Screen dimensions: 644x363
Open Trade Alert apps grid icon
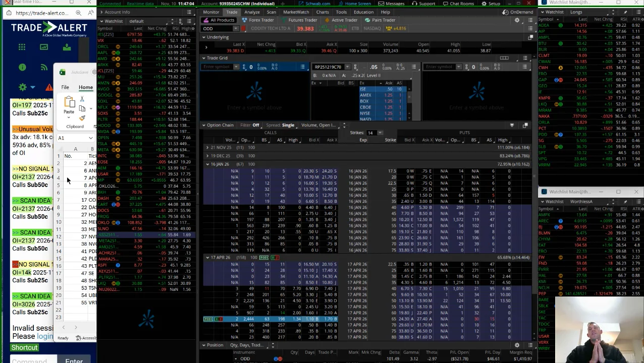click(22, 47)
